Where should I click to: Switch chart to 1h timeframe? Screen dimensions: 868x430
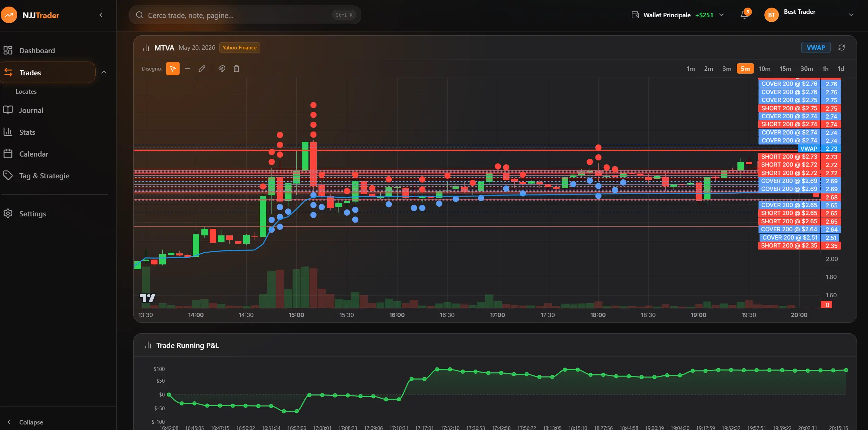coord(825,69)
